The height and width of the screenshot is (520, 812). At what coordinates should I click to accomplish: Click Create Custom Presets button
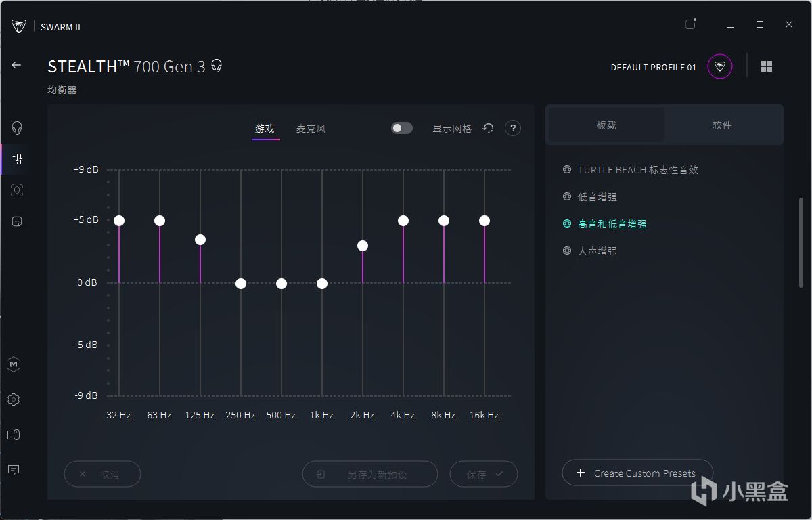click(x=637, y=473)
